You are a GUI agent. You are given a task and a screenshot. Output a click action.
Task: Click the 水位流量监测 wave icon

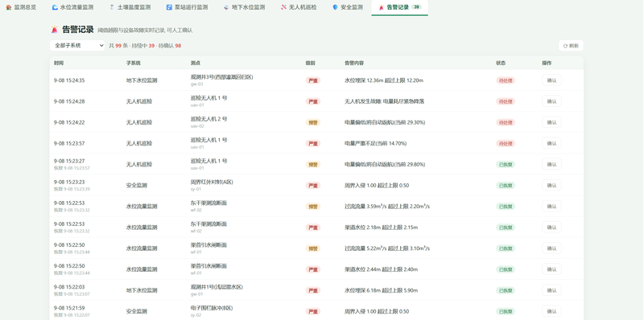point(55,7)
